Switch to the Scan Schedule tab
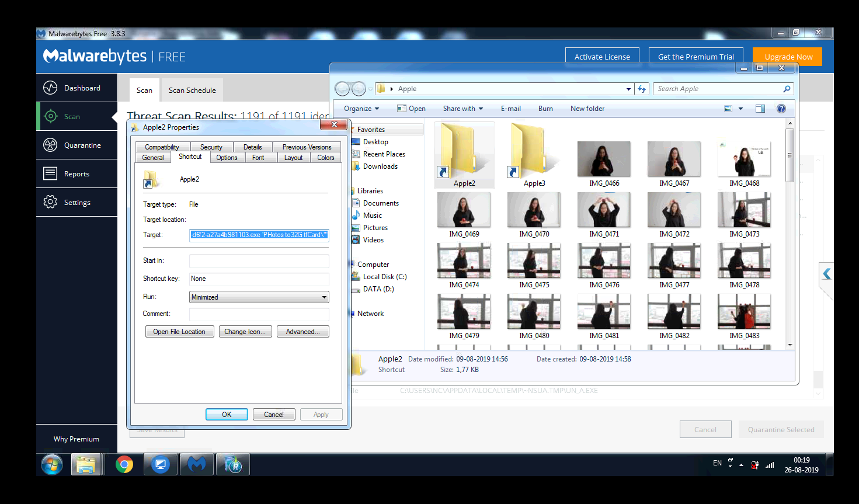 coord(192,91)
